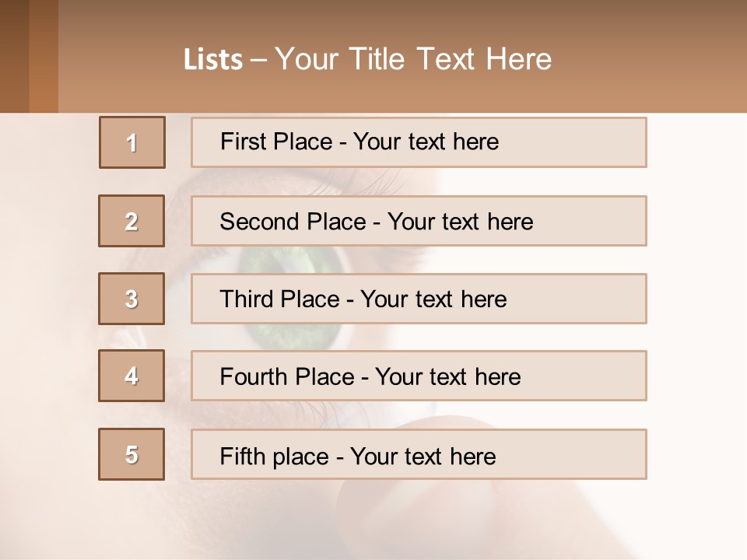Select the 'Your Title Text Here' text
Screen dimensions: 747x560
click(x=413, y=59)
